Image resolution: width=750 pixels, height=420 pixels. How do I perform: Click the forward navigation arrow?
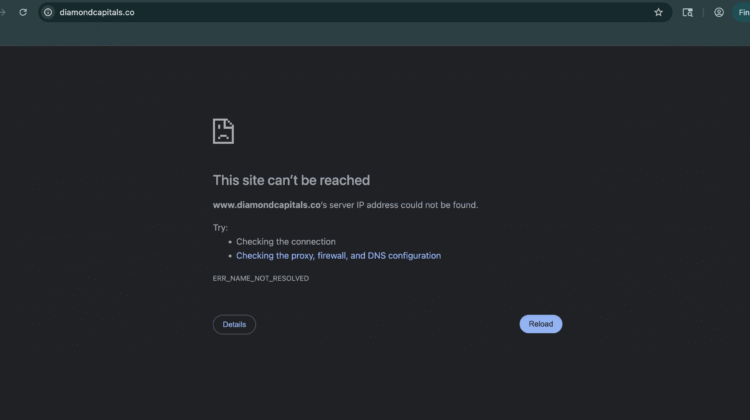(4, 12)
